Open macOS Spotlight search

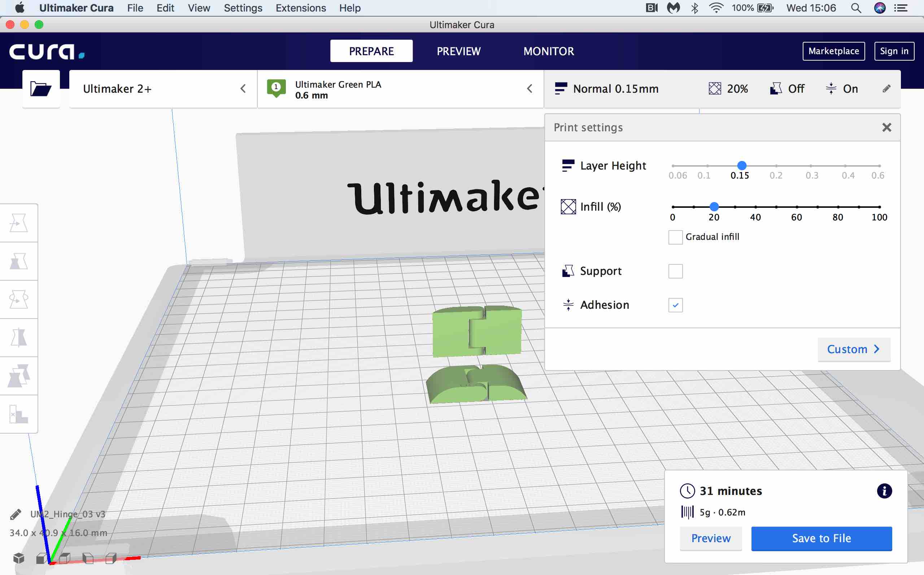(856, 8)
